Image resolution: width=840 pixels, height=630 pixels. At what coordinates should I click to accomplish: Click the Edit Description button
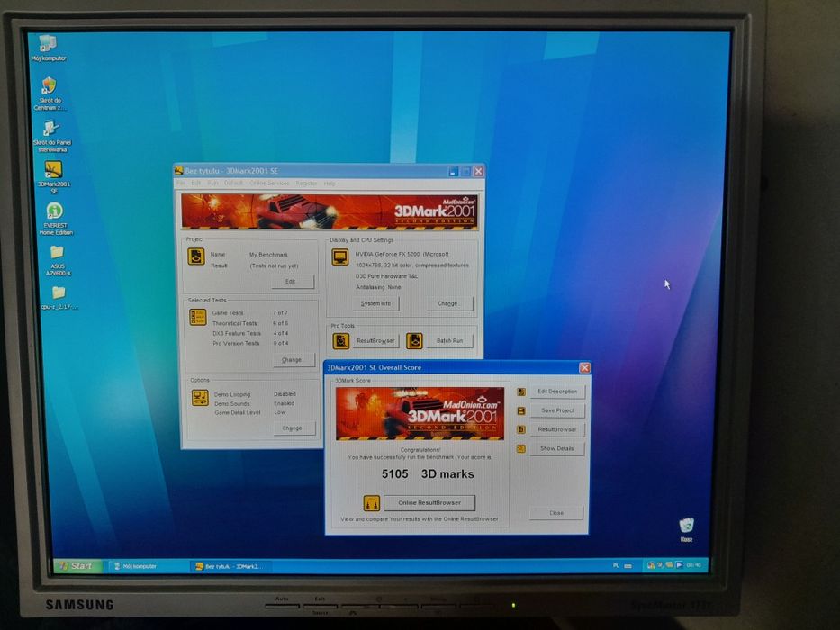[557, 391]
